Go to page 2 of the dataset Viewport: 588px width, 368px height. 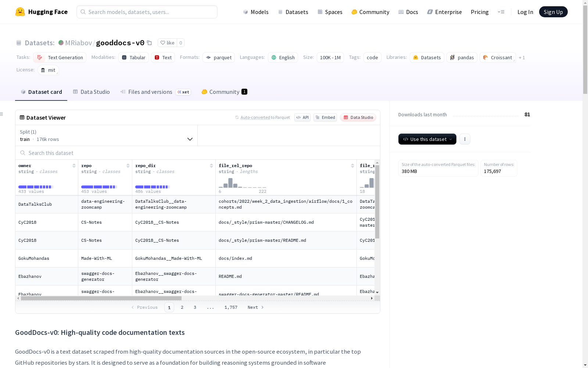pos(182,307)
